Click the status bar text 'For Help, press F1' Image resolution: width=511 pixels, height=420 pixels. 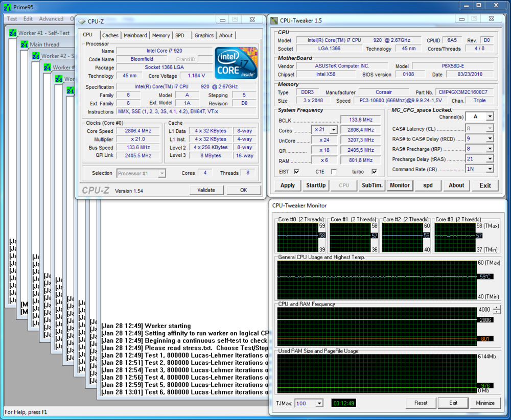(x=26, y=412)
